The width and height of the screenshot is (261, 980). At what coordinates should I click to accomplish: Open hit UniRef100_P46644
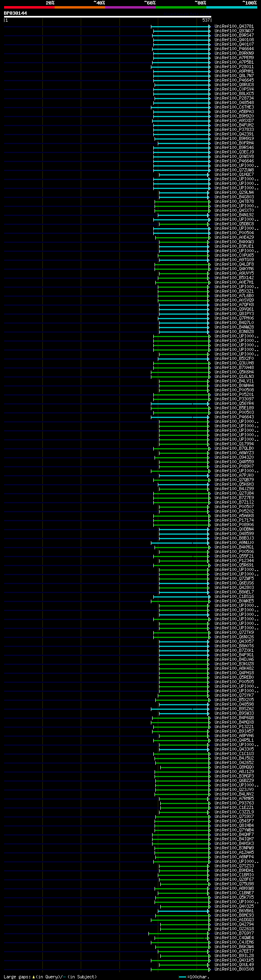click(x=234, y=49)
